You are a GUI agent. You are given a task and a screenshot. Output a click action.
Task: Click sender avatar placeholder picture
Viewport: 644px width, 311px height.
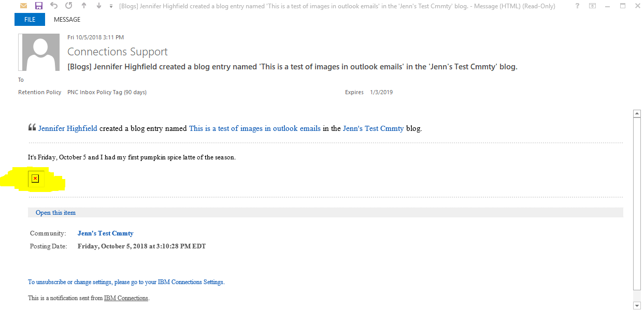point(39,52)
